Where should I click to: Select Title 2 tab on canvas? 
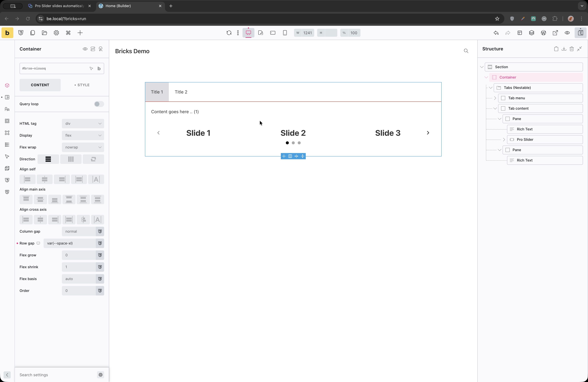181,92
